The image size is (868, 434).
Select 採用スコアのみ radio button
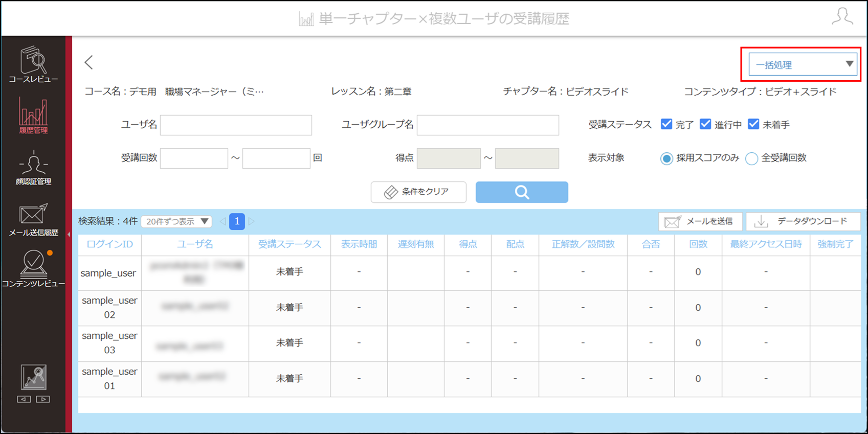(666, 158)
